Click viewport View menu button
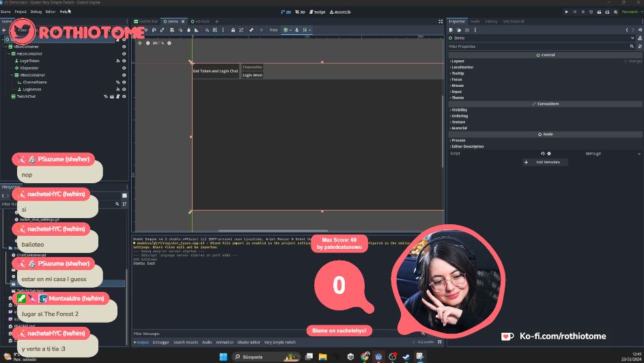The image size is (644, 363). (x=274, y=30)
